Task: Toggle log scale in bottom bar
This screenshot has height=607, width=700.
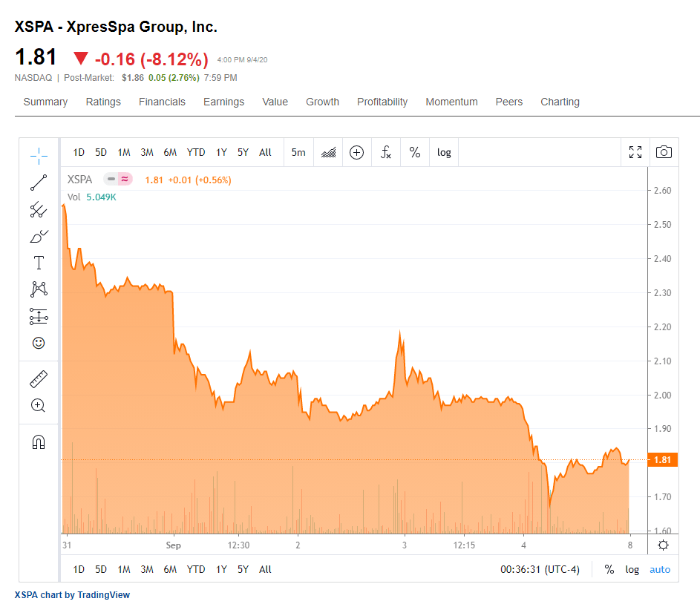Action: tap(632, 569)
